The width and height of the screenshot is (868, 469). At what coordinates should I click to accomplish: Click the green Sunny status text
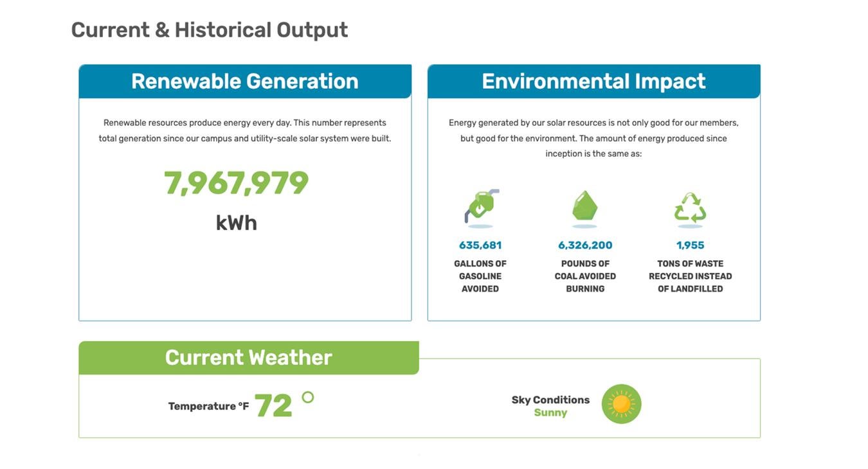(550, 412)
